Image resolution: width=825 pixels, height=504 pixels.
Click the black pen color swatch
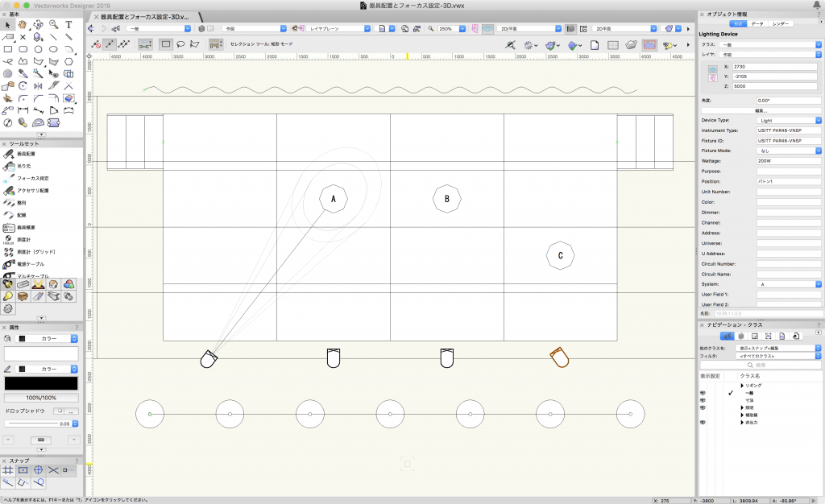pos(41,383)
